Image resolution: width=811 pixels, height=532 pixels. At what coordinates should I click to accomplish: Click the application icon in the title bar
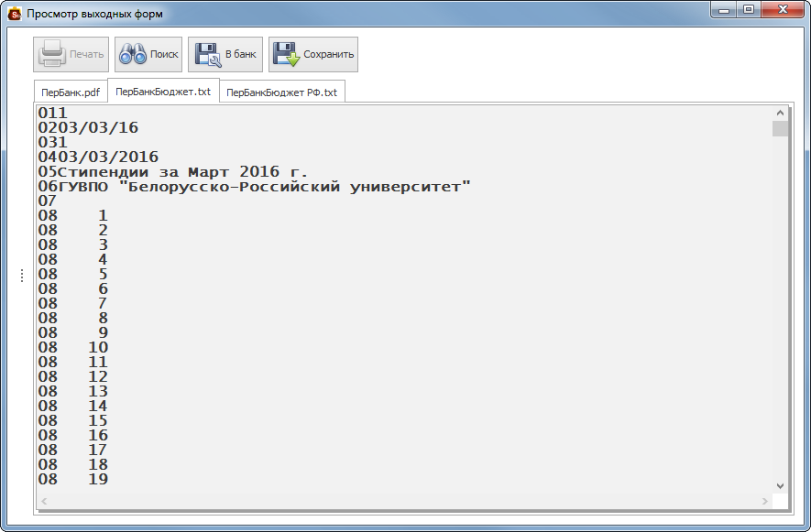point(15,14)
